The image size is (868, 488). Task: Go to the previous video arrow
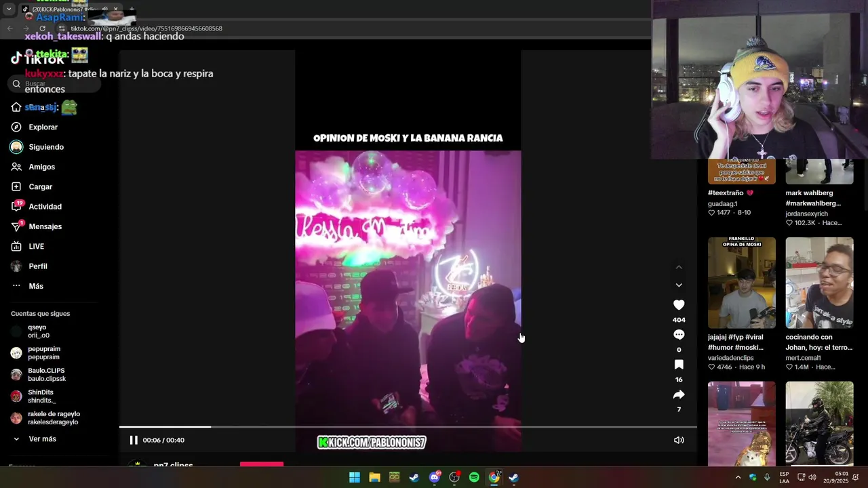click(x=679, y=267)
